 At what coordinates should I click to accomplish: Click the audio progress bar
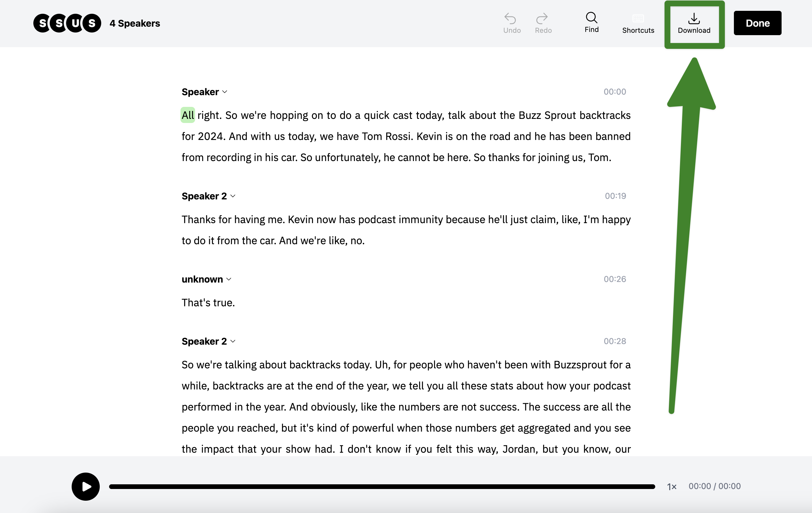(382, 486)
